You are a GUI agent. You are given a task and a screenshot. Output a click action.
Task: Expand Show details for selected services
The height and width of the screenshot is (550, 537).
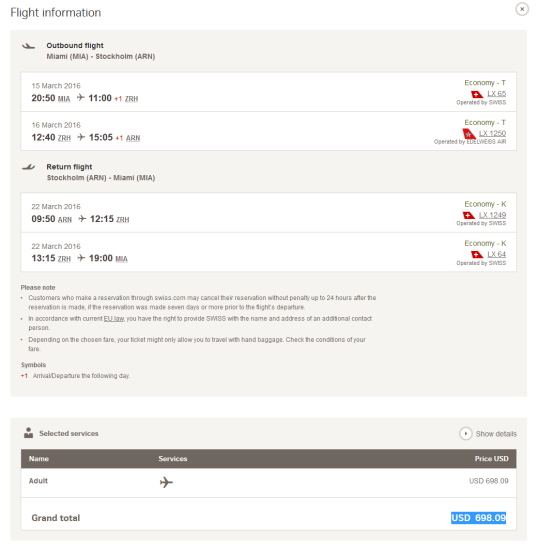pyautogui.click(x=488, y=434)
